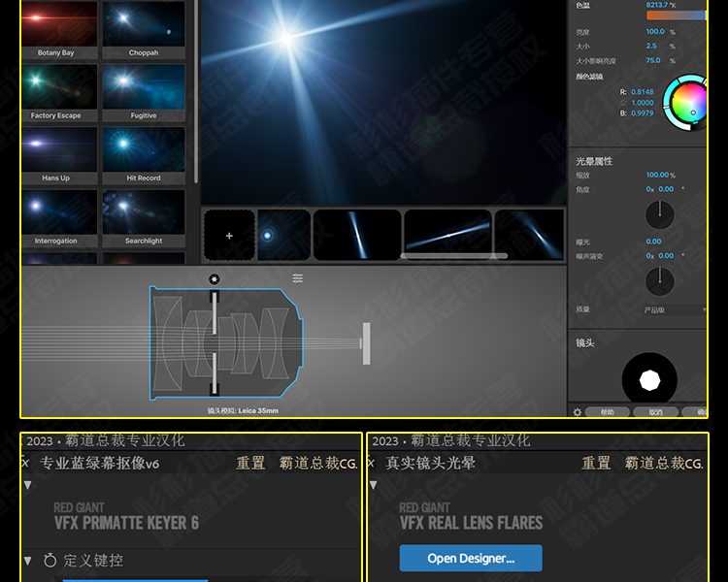This screenshot has height=582, width=728.
Task: Select the Leica 35mm lens body diagram
Action: click(x=226, y=343)
